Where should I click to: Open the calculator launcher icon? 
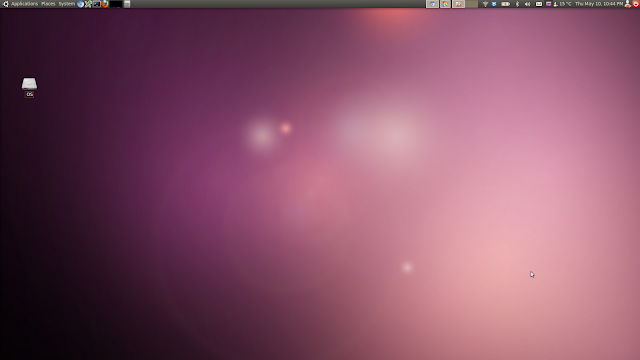pyautogui.click(x=127, y=4)
